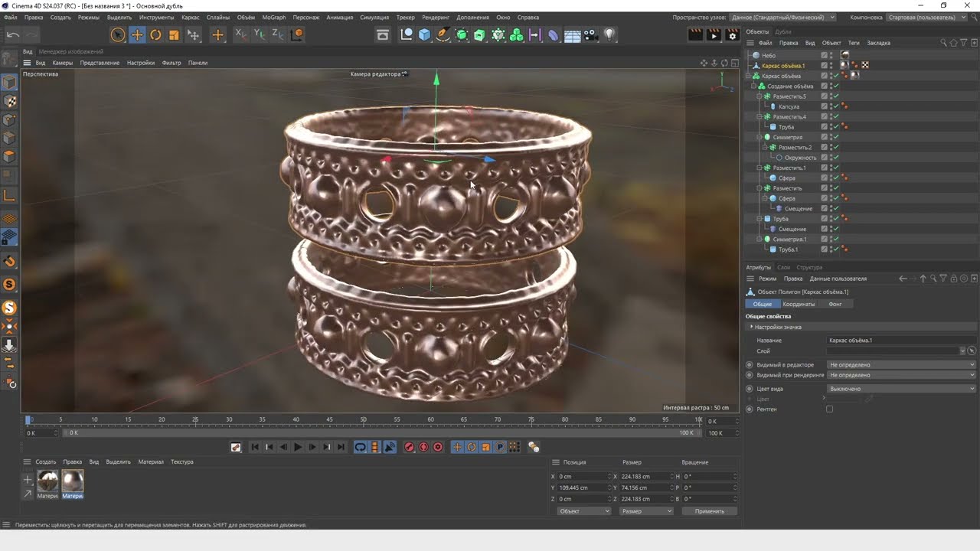This screenshot has width=980, height=551.
Task: Collapse the Симметрия.1 tree node
Action: tap(759, 240)
